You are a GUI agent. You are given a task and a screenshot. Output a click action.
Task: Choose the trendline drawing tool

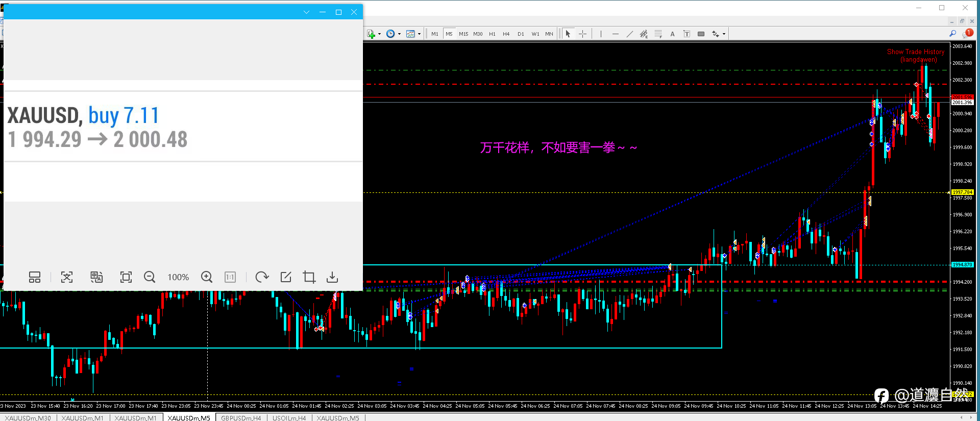(630, 34)
